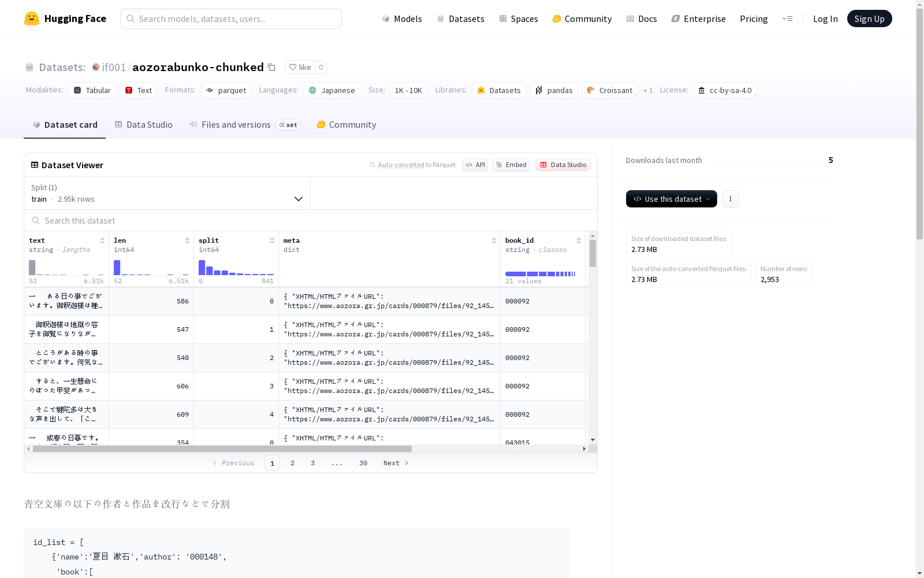Open the more navigation menu icon
The image size is (924, 578).
[787, 18]
